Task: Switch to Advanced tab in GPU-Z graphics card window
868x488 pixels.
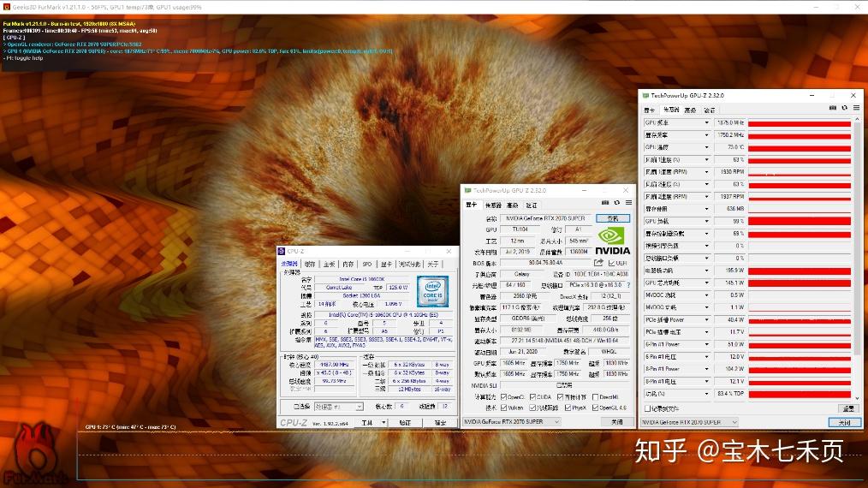Action: 513,205
